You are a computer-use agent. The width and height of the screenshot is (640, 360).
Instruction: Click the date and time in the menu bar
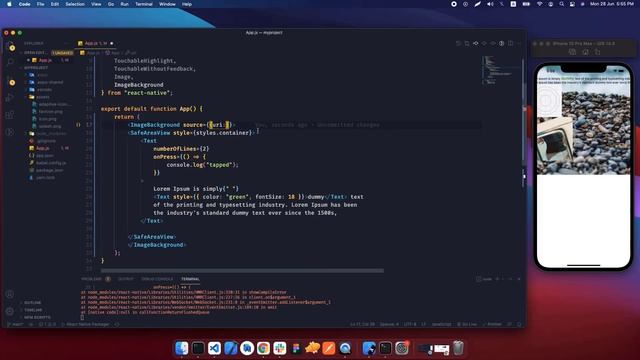(612, 4)
